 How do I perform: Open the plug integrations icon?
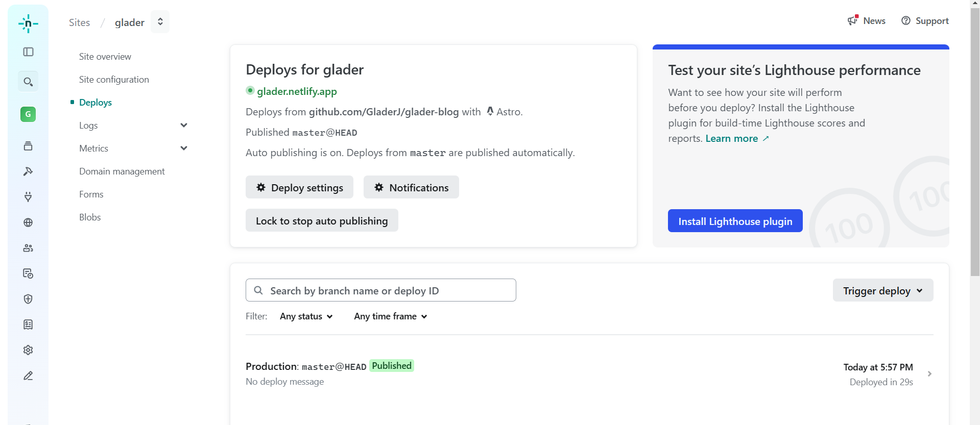coord(28,197)
